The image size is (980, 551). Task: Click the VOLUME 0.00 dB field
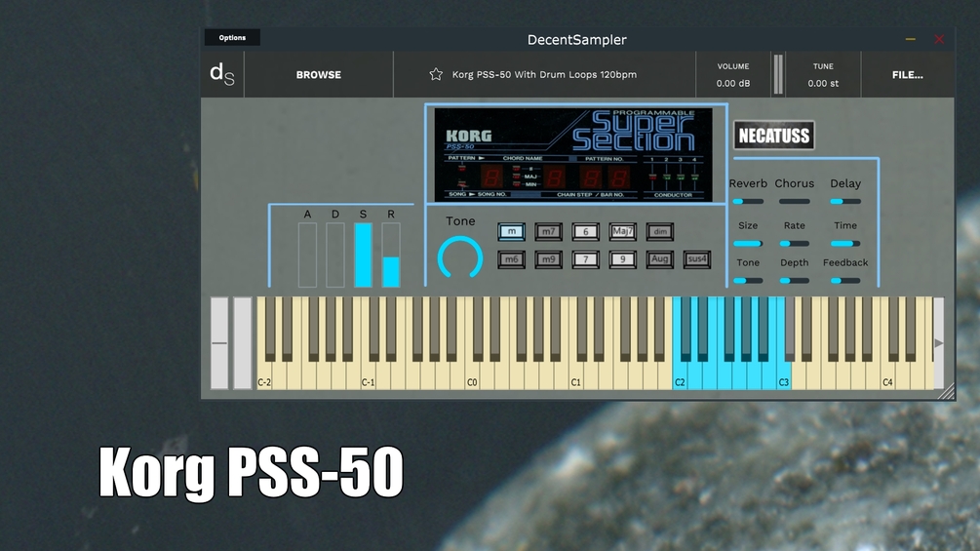click(733, 74)
